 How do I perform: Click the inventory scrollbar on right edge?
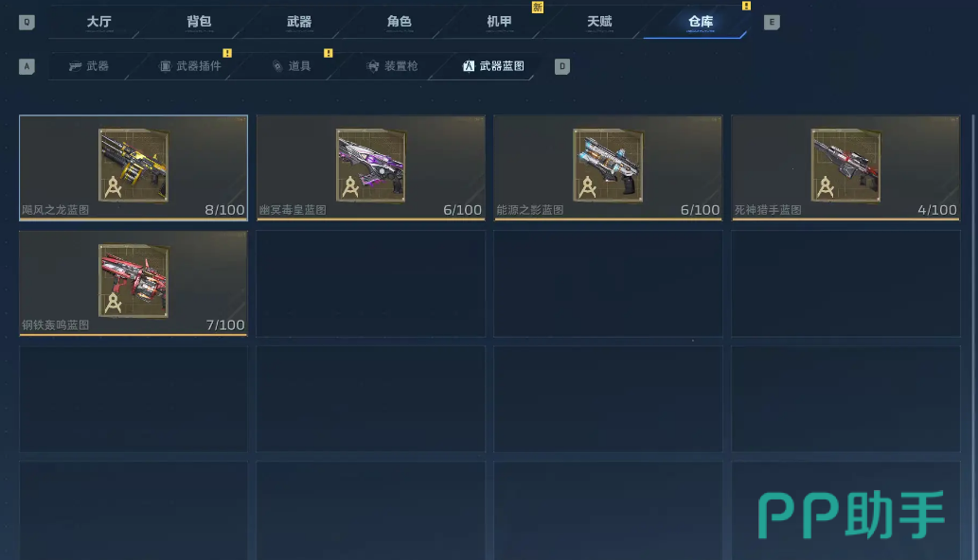973,337
